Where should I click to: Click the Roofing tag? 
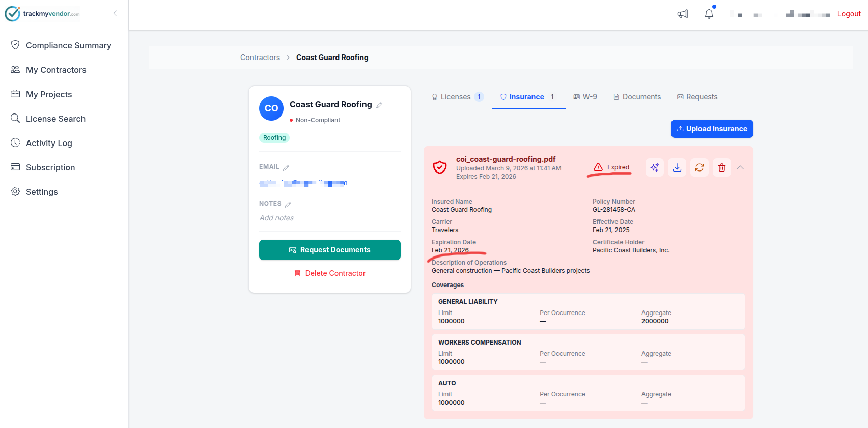274,138
